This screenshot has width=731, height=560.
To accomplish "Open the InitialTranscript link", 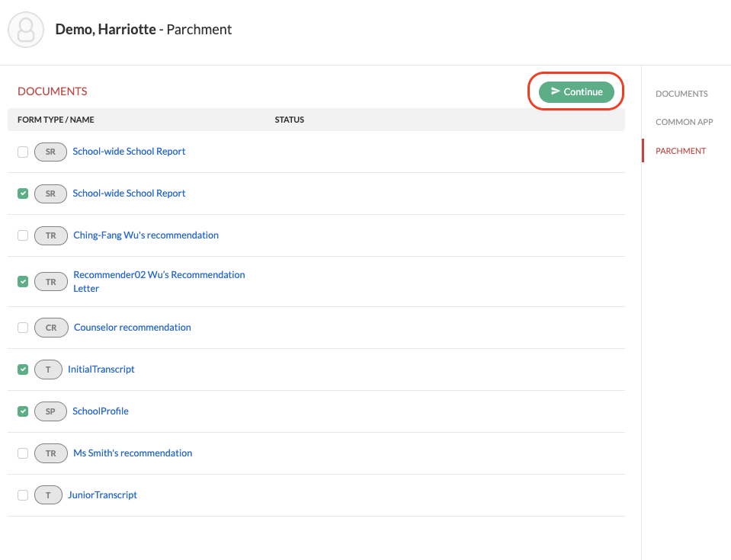I will coord(101,370).
